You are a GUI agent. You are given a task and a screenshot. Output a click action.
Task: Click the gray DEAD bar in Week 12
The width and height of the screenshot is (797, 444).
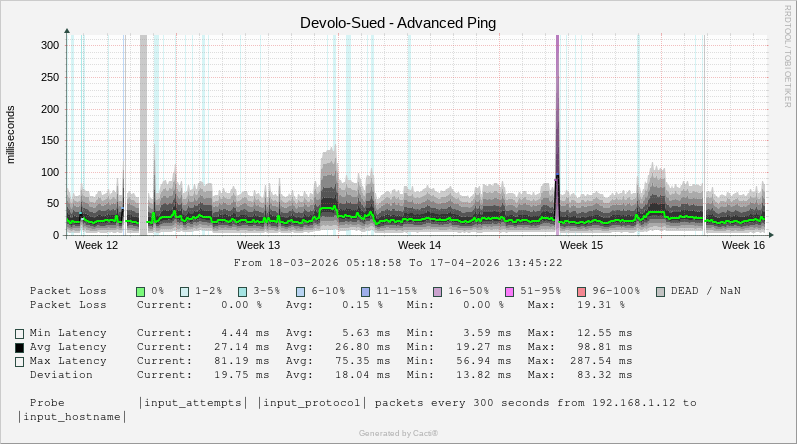point(143,130)
